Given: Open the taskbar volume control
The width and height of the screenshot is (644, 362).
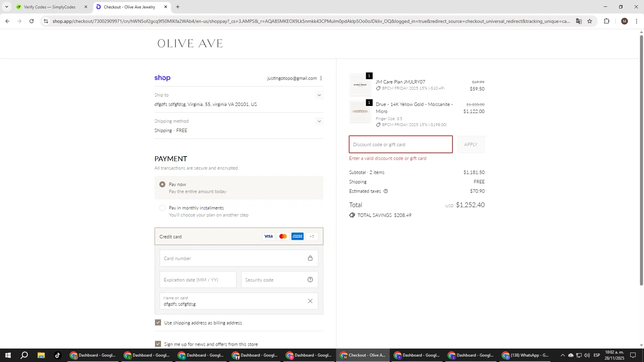Looking at the screenshot, I should click(587, 355).
